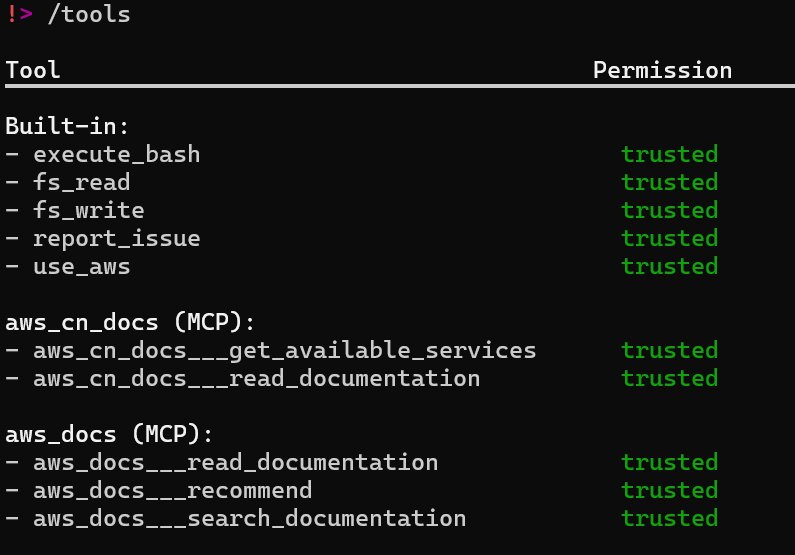This screenshot has height=555, width=795.
Task: Click the Permission column header
Action: (x=663, y=70)
